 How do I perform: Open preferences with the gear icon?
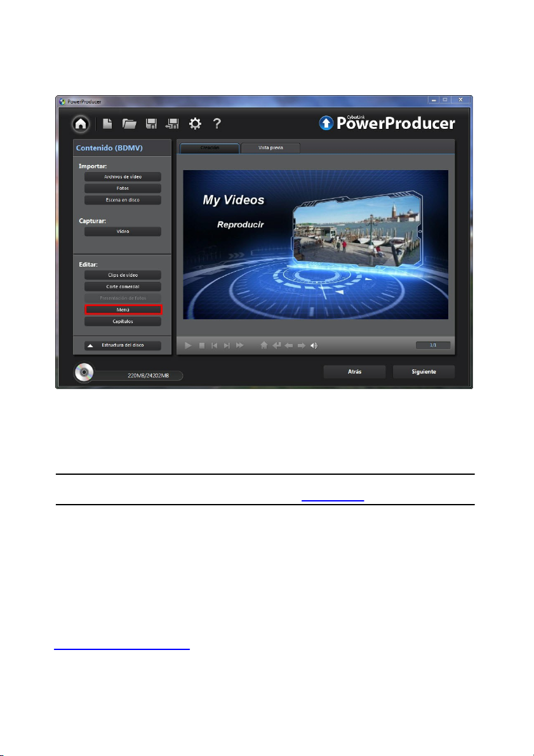(196, 124)
